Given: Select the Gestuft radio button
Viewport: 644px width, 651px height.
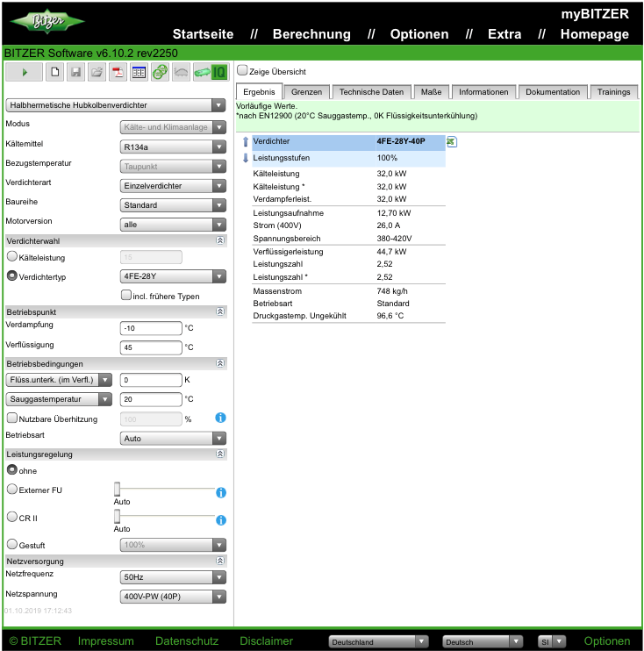Looking at the screenshot, I should coord(12,544).
